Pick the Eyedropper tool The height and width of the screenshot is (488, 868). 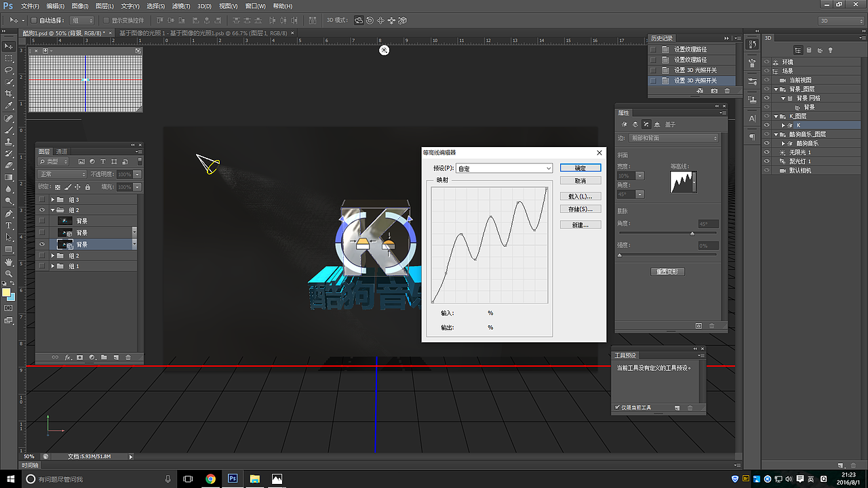pos(9,106)
